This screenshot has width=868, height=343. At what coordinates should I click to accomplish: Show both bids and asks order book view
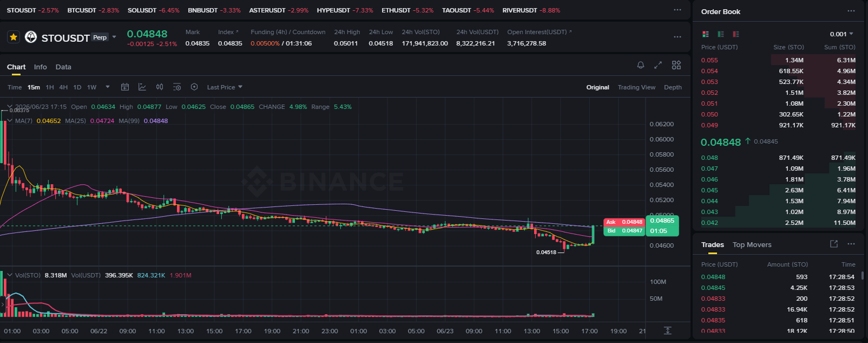[x=705, y=34]
